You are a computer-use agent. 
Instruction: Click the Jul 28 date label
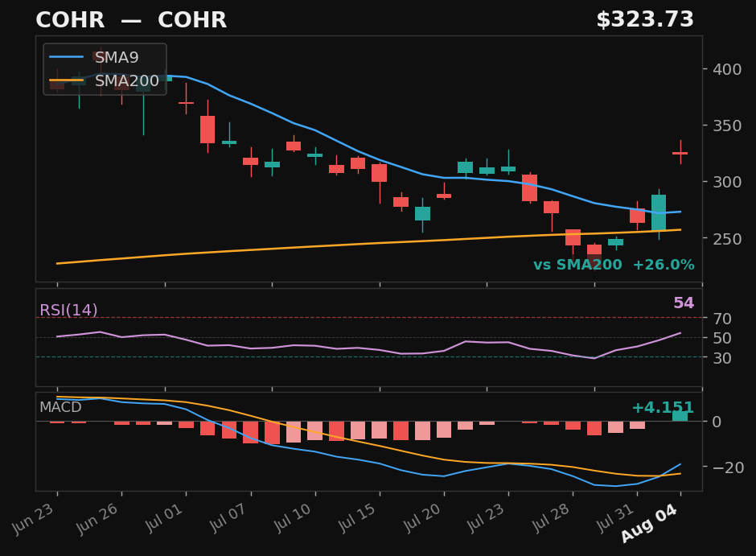[x=552, y=518]
